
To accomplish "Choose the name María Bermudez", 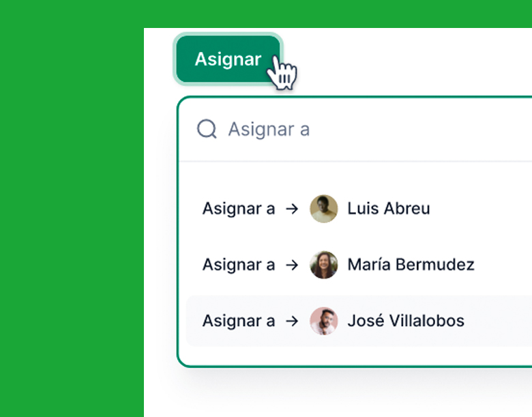I will 411,265.
